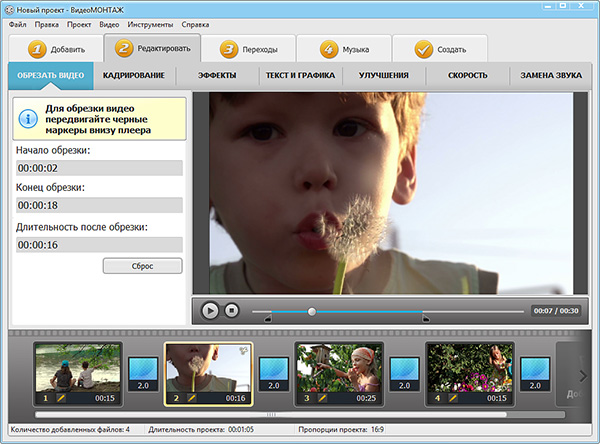Open the Создать tab with checkmark
This screenshot has height=444, width=600.
coord(440,49)
